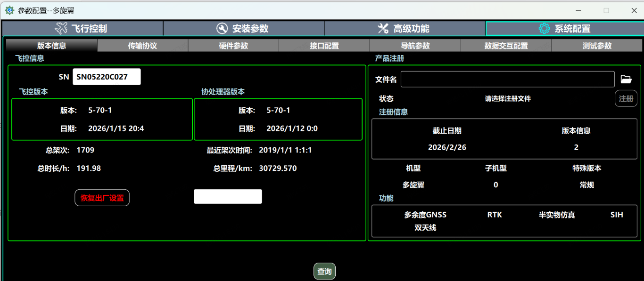
Task: Click the SN input field
Action: [107, 77]
